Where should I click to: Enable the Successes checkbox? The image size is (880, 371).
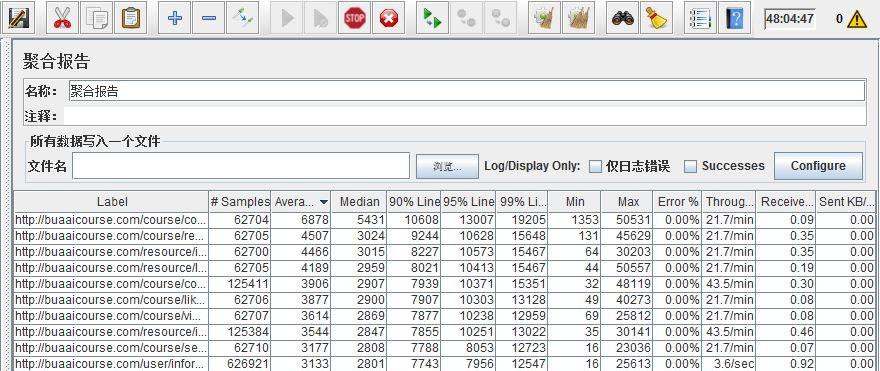click(x=691, y=166)
